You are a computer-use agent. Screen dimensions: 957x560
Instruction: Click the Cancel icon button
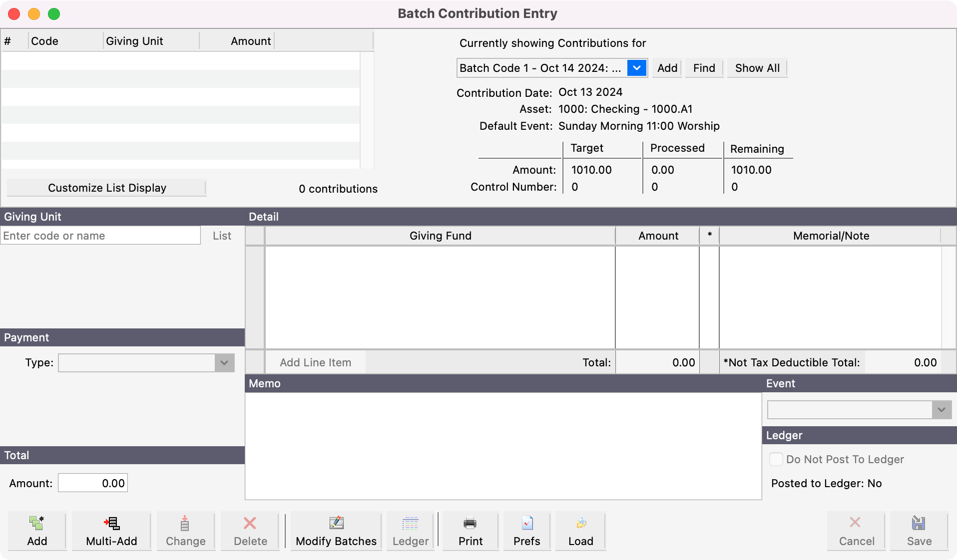(x=856, y=531)
